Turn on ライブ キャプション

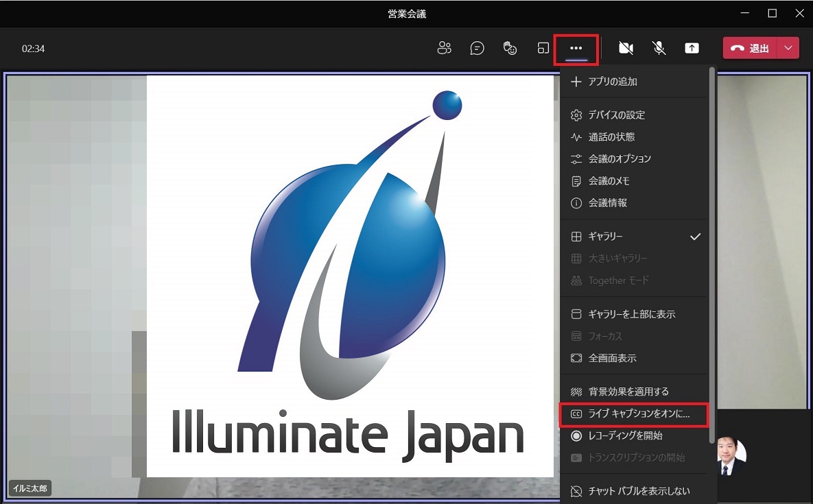pos(633,414)
